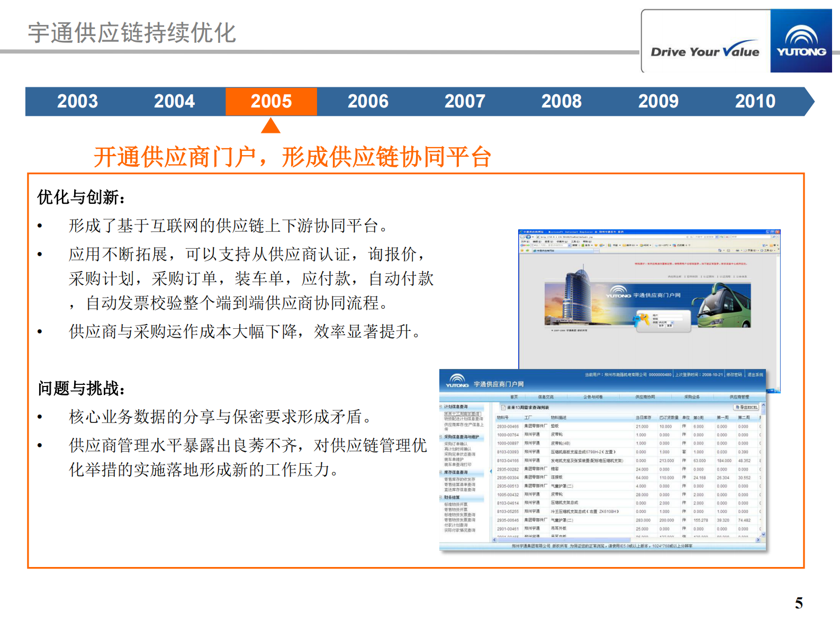Collapse the 财务结算 sidebar section

pos(440,497)
